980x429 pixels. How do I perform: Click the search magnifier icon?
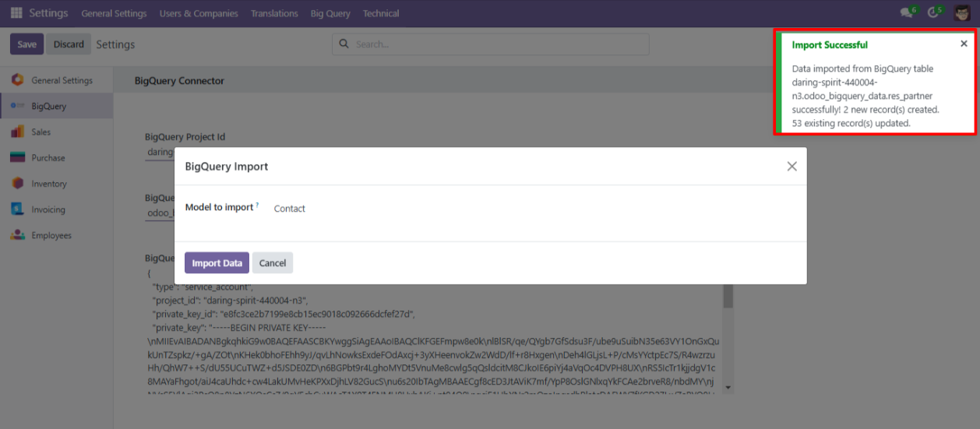click(344, 44)
